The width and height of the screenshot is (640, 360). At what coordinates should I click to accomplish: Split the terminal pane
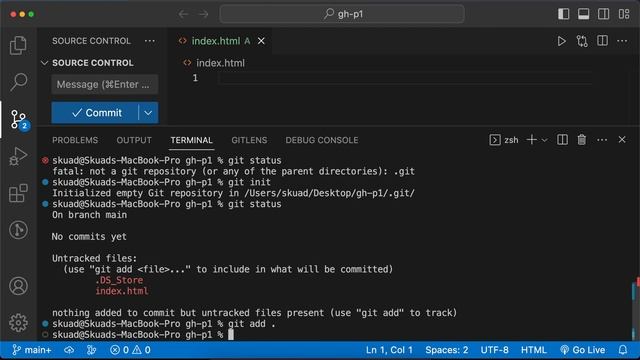click(x=562, y=140)
